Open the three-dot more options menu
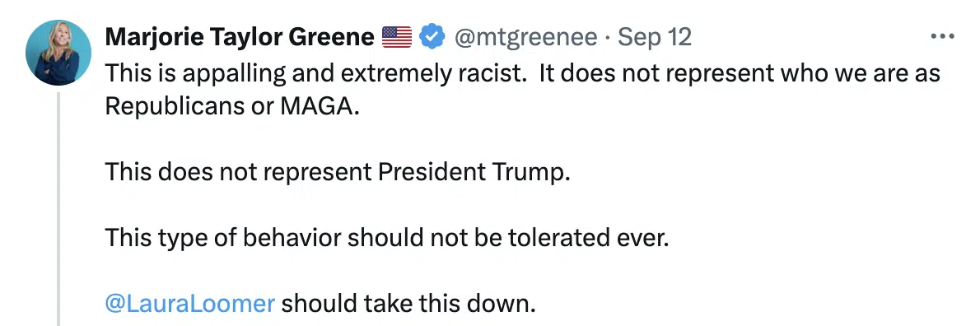 (942, 37)
